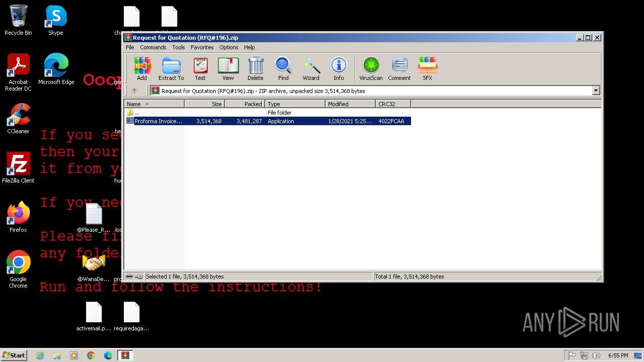Expand the archive path dropdown
644x362 pixels.
(596, 91)
